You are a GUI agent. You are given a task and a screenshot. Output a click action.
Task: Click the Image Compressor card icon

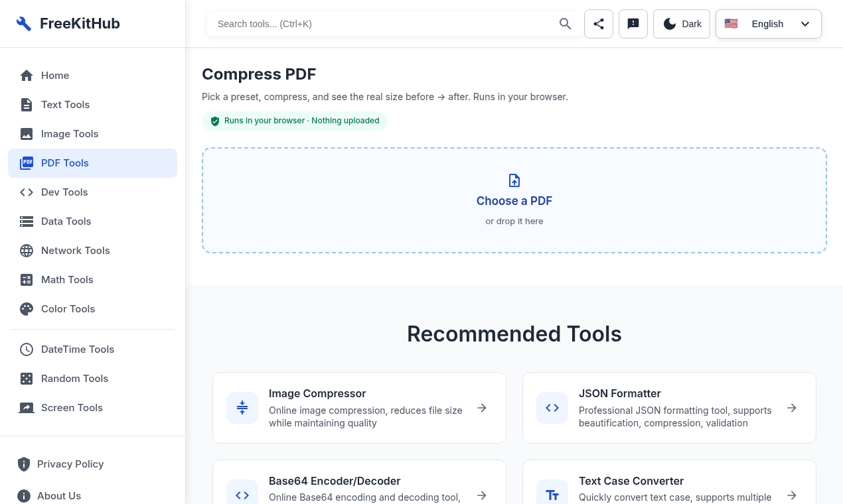pyautogui.click(x=242, y=408)
